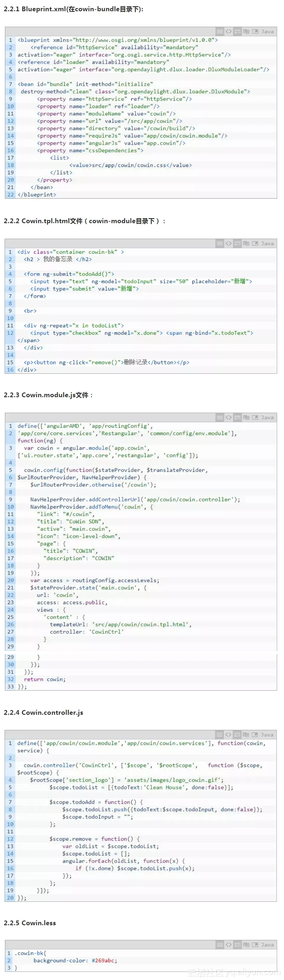Show plain code for Cowin.less block
This screenshot has width=284, height=980.
point(228,944)
